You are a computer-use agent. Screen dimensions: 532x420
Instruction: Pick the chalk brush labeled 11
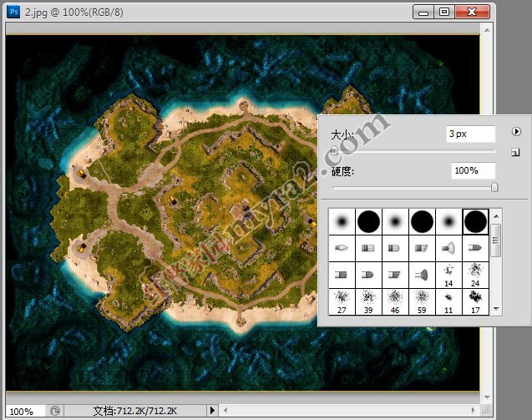[448, 302]
